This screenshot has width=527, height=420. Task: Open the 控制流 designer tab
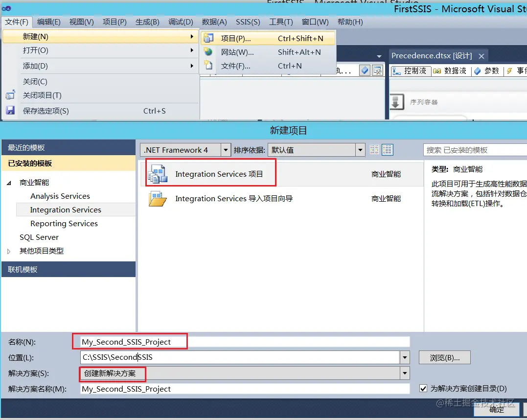coord(411,70)
